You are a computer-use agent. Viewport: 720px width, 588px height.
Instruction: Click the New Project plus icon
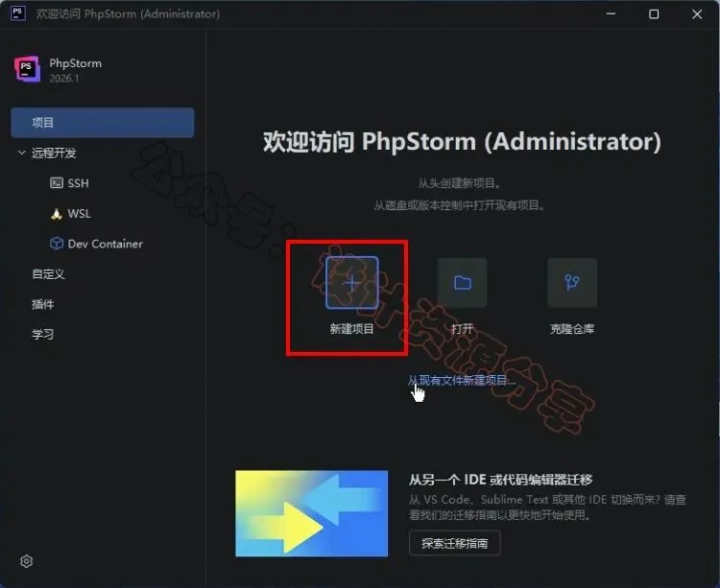coord(351,282)
